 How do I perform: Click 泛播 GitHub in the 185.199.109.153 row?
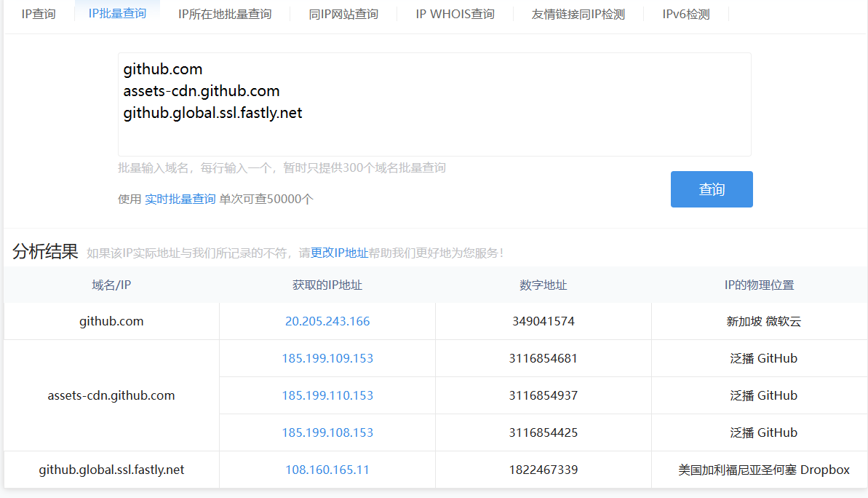pyautogui.click(x=763, y=358)
